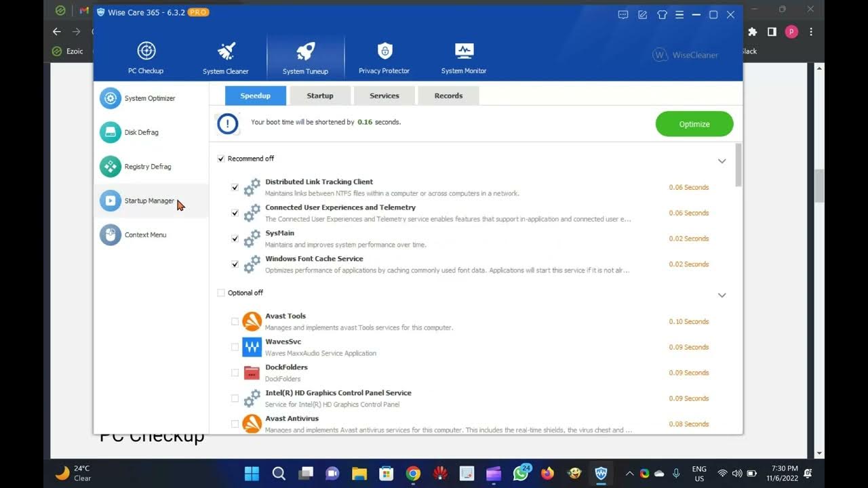Open ENG US language switcher

698,473
